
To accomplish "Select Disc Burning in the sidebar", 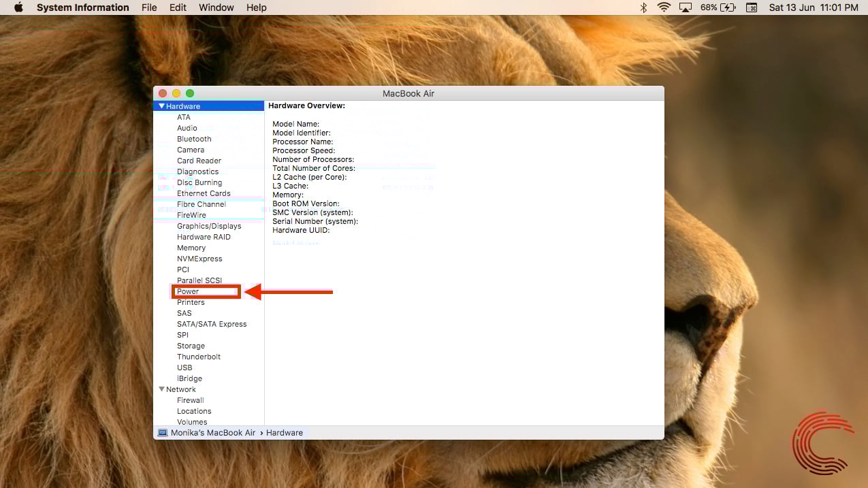I will [x=199, y=182].
